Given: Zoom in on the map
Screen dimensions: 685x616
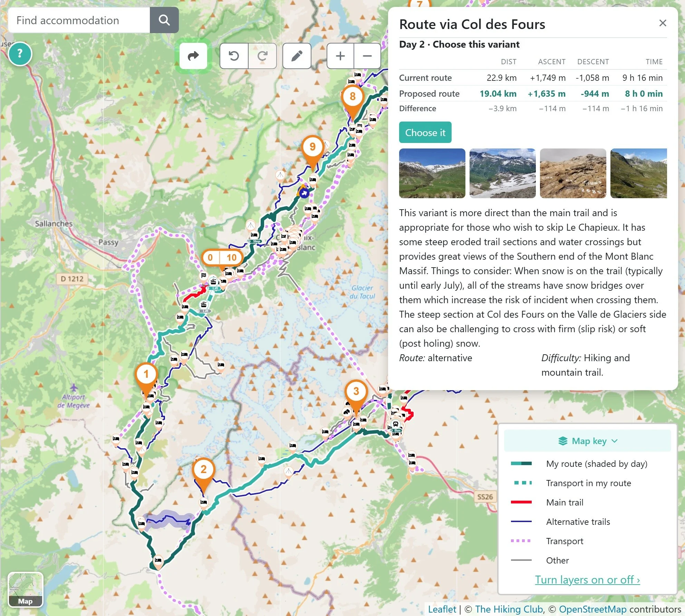Looking at the screenshot, I should (x=340, y=56).
